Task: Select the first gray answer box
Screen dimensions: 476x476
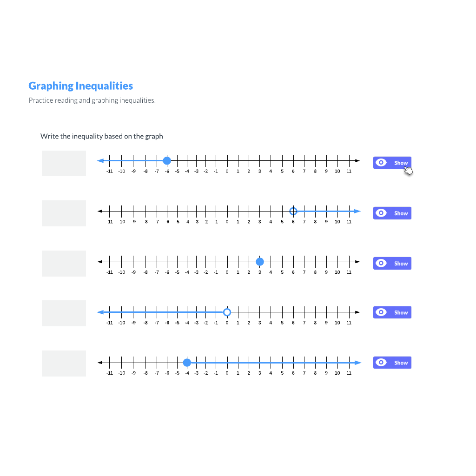Action: [64, 163]
